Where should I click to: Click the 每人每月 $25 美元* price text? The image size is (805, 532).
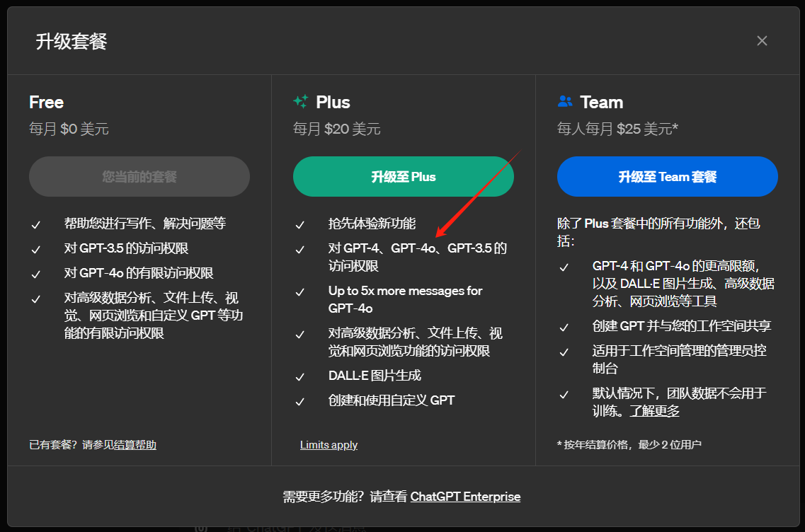click(x=617, y=129)
